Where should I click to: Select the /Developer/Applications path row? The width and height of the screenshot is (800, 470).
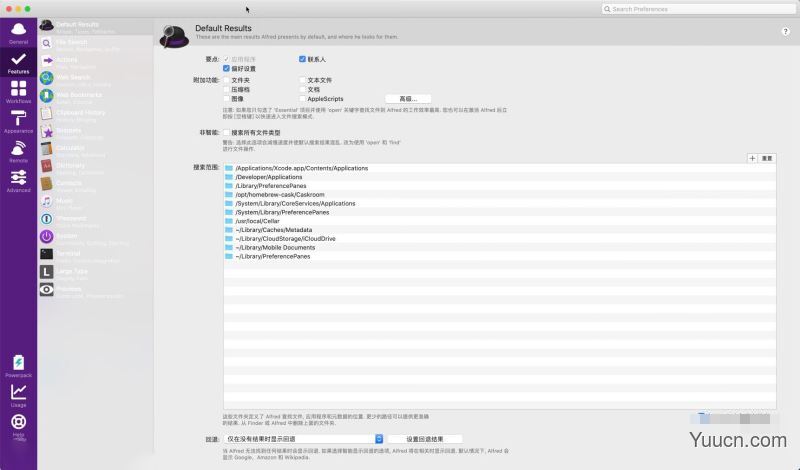pyautogui.click(x=499, y=177)
